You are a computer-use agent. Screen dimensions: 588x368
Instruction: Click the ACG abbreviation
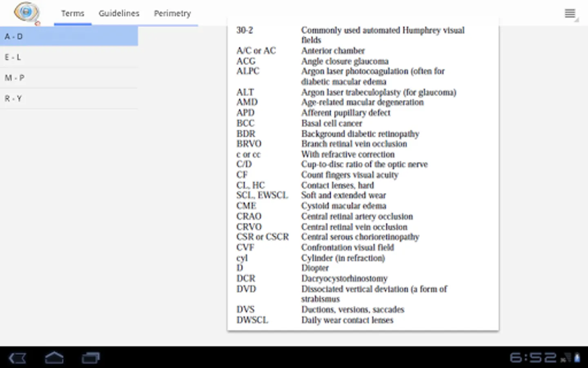pos(246,61)
